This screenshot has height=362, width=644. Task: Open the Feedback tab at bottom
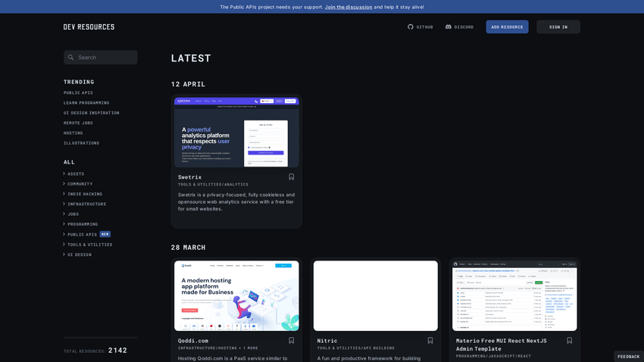[628, 356]
